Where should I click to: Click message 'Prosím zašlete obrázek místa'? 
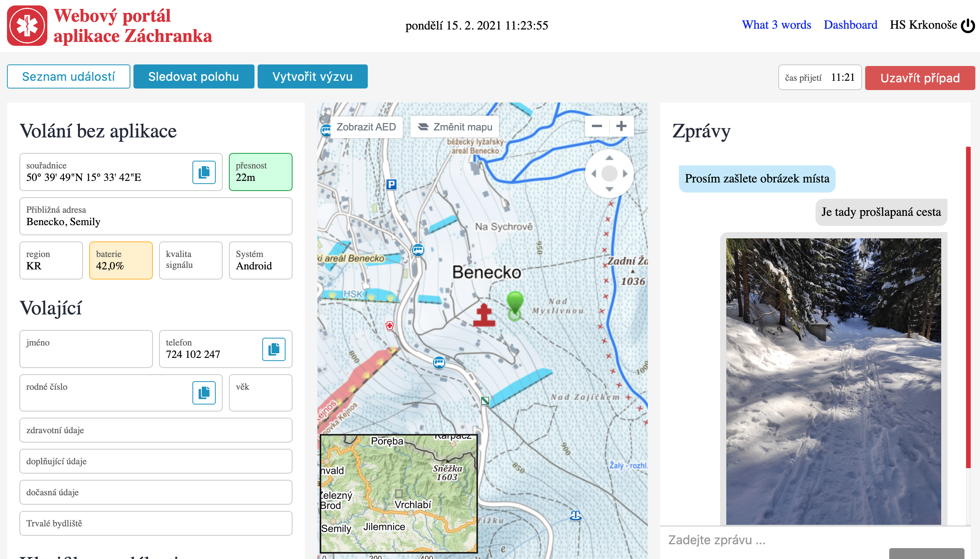[757, 179]
